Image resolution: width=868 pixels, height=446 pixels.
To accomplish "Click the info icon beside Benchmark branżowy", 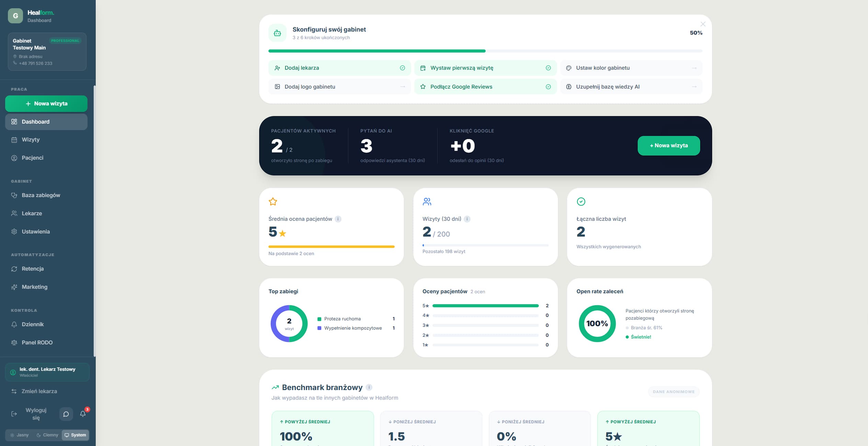I will 369,387.
